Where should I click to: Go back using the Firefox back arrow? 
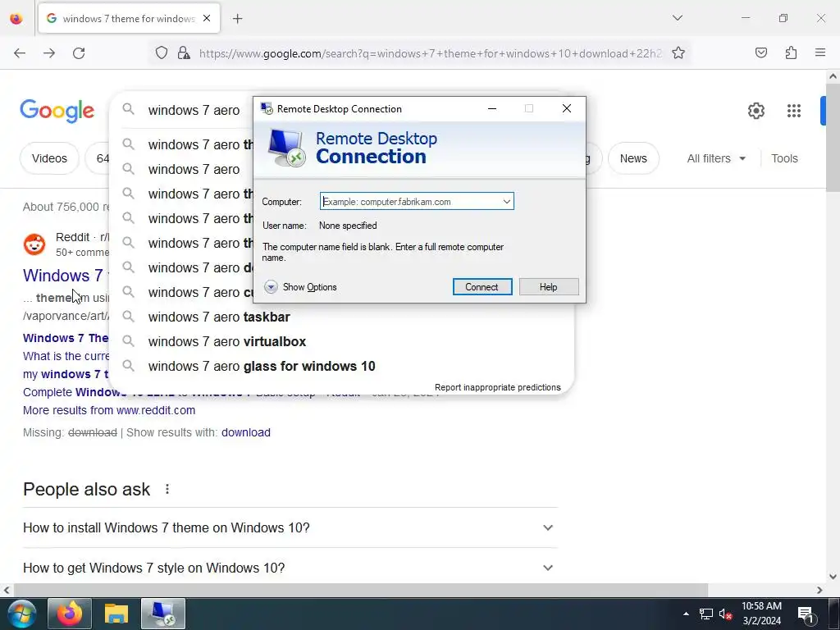point(20,53)
